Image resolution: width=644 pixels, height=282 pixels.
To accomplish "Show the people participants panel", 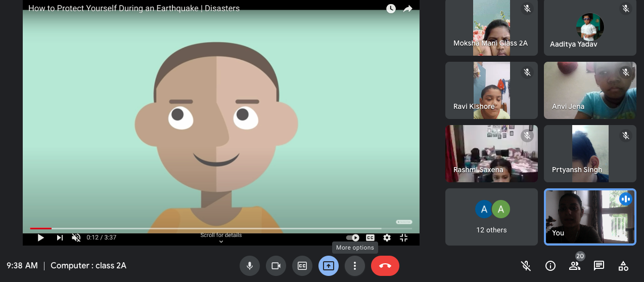I will click(575, 266).
